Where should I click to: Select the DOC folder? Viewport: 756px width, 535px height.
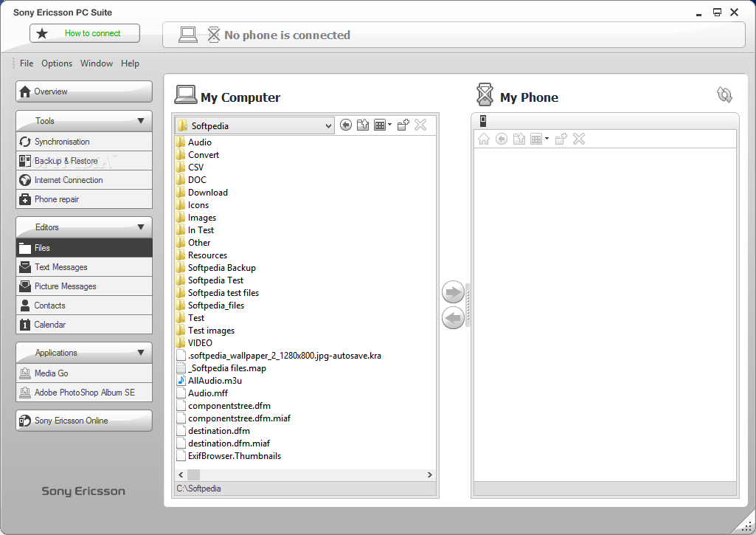coord(192,180)
